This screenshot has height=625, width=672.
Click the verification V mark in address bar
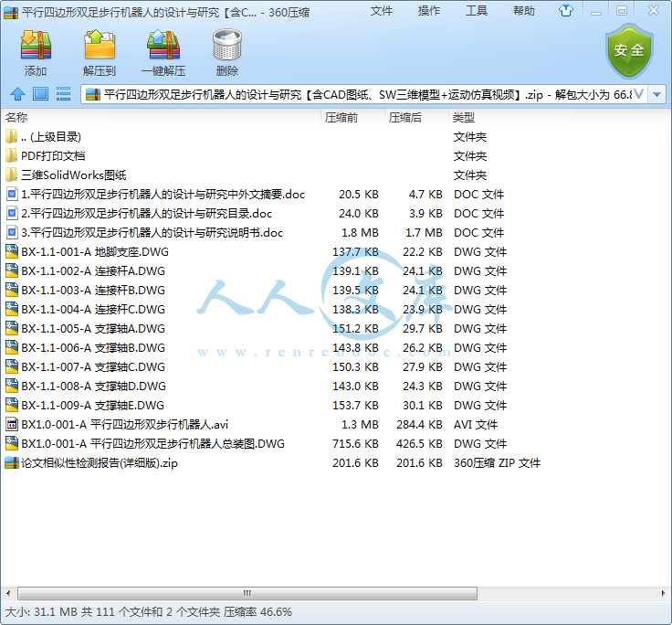[x=638, y=94]
